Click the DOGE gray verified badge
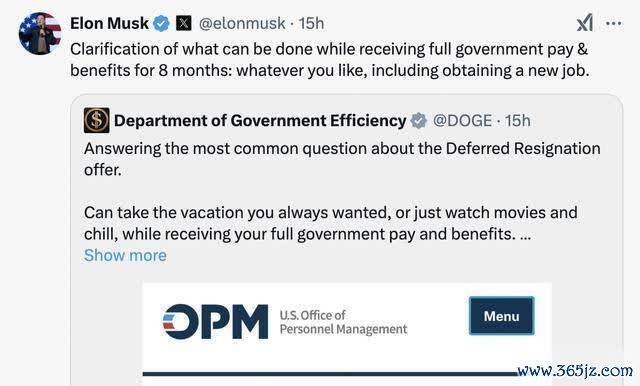The height and width of the screenshot is (386, 640). pos(418,121)
